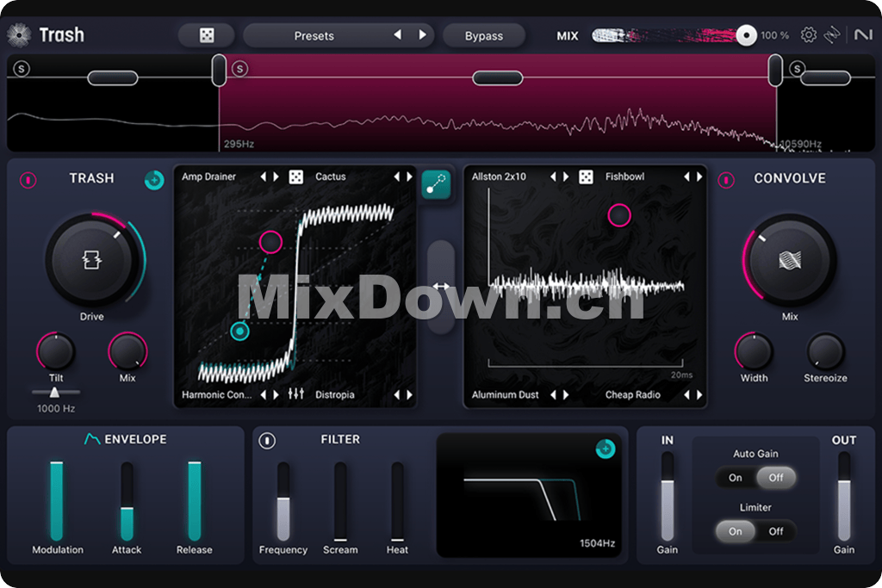Turn Auto Gain On
882x588 pixels.
tap(736, 478)
